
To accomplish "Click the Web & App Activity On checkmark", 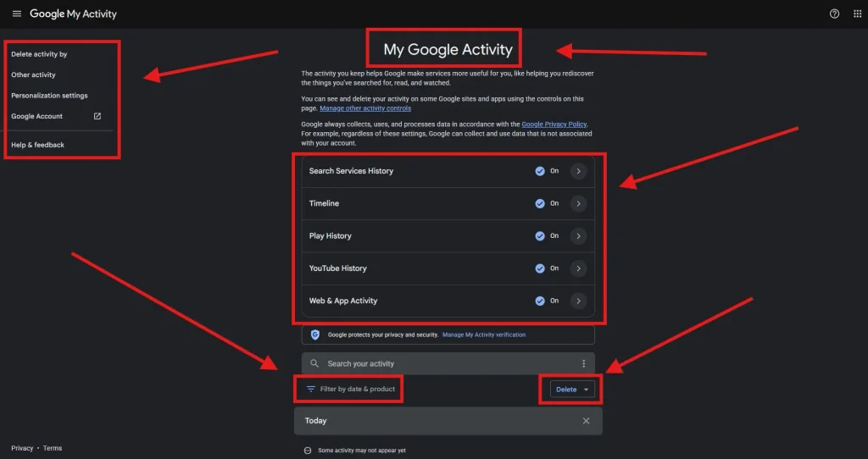I will point(540,301).
